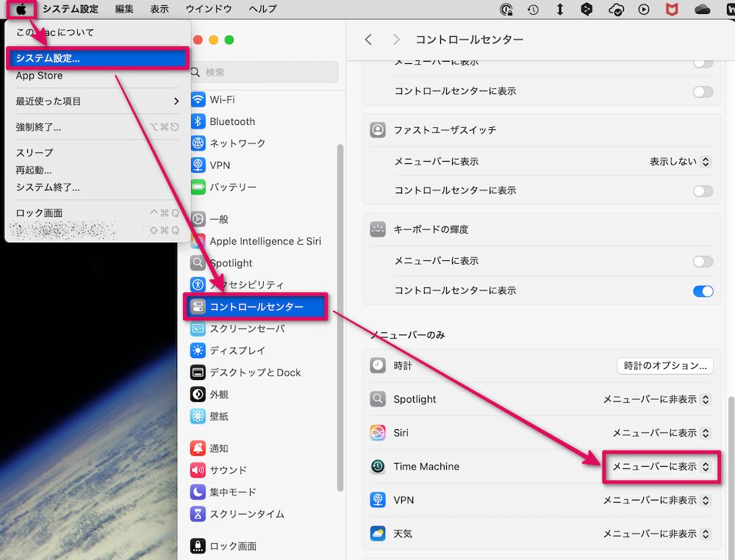Open the 外観 appearance icon

point(198,394)
